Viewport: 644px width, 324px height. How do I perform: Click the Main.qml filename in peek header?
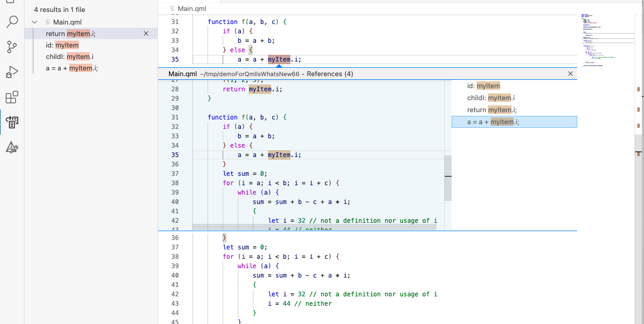182,74
